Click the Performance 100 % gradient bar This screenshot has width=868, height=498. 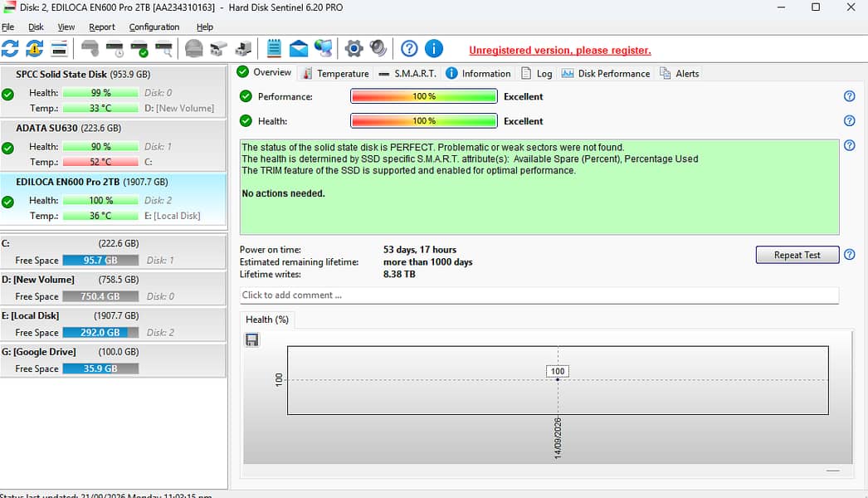[x=423, y=96]
